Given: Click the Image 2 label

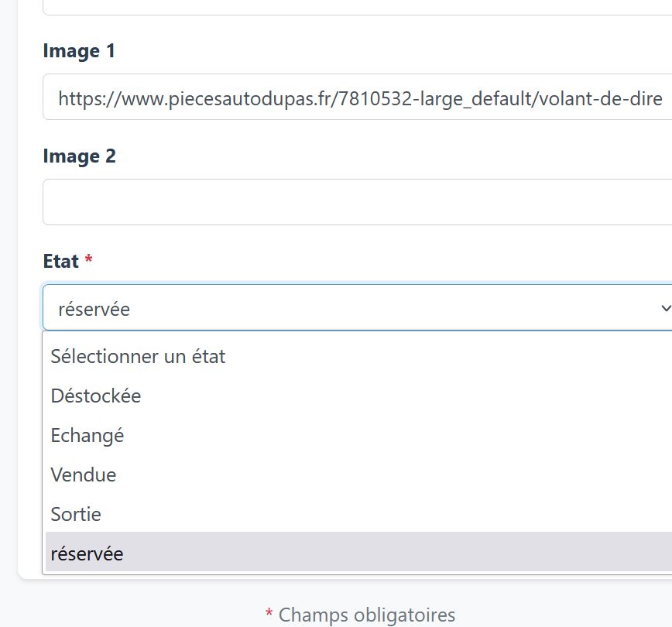Looking at the screenshot, I should click(79, 156).
